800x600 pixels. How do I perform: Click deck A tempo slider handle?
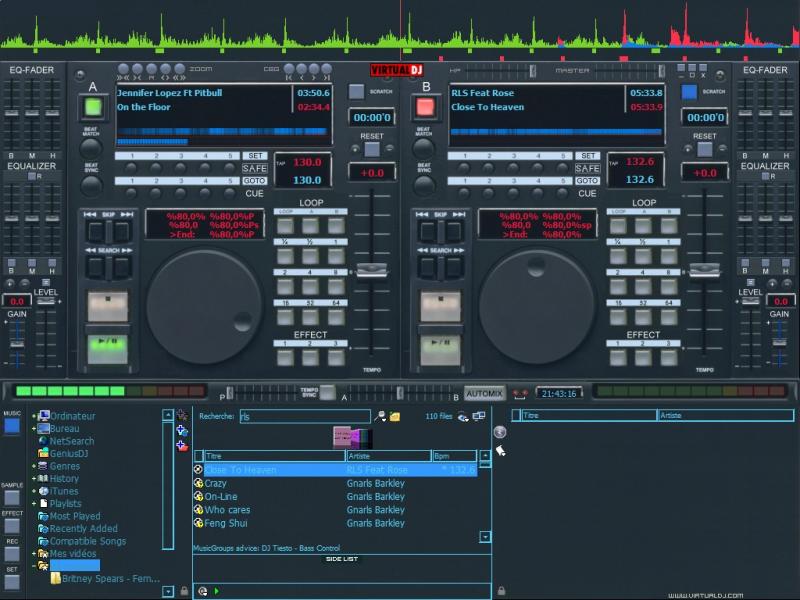coord(371,270)
